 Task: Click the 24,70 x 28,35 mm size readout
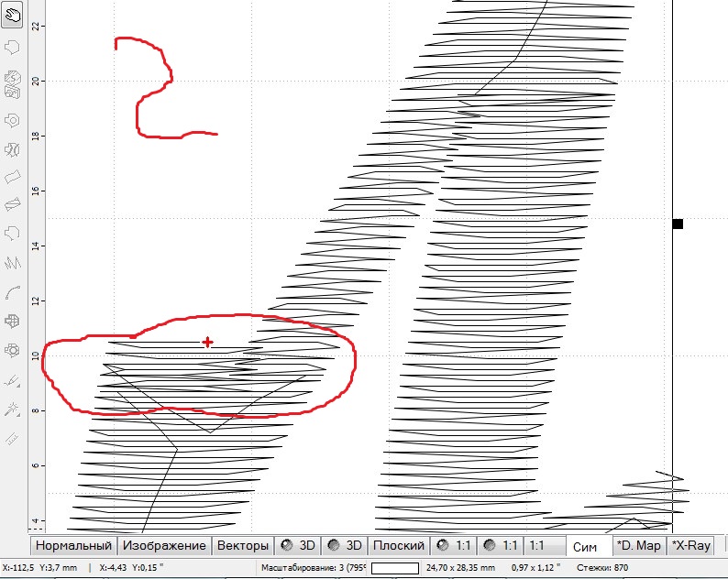click(460, 568)
